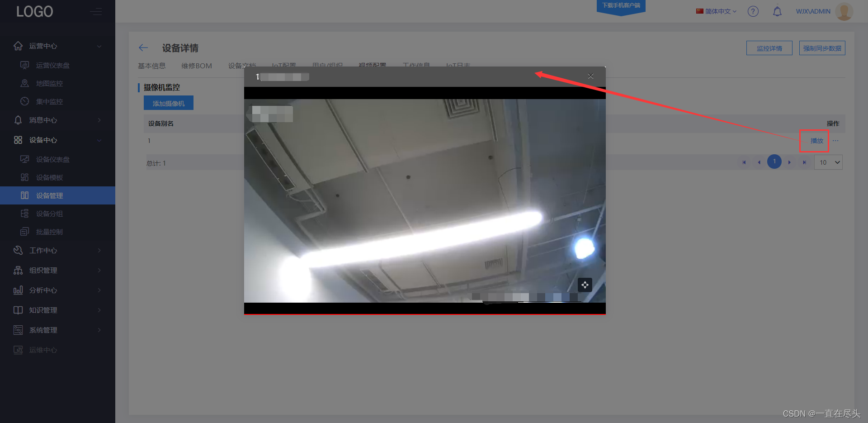868x423 pixels.
Task: Click the 强制同步数据 button
Action: [822, 48]
